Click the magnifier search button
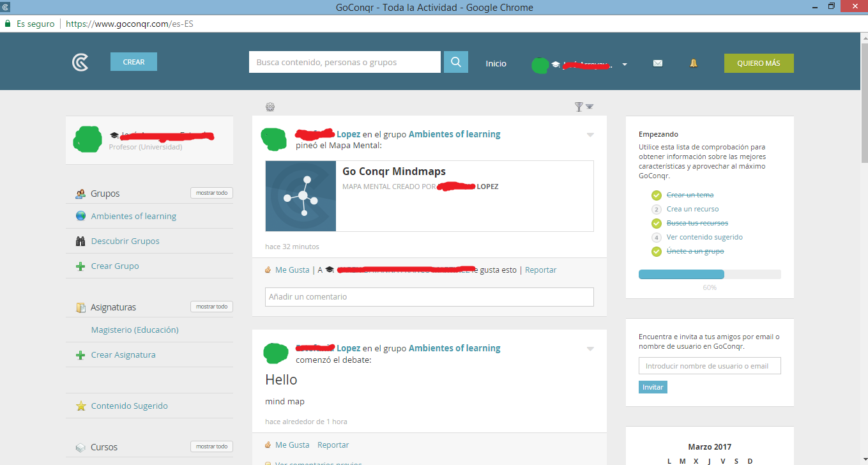The height and width of the screenshot is (465, 868). tap(456, 62)
